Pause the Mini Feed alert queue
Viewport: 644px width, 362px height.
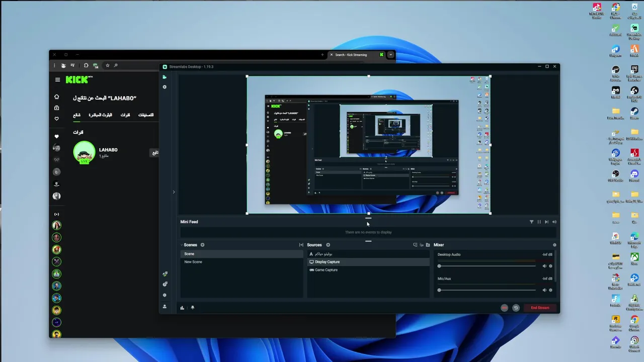[539, 222]
